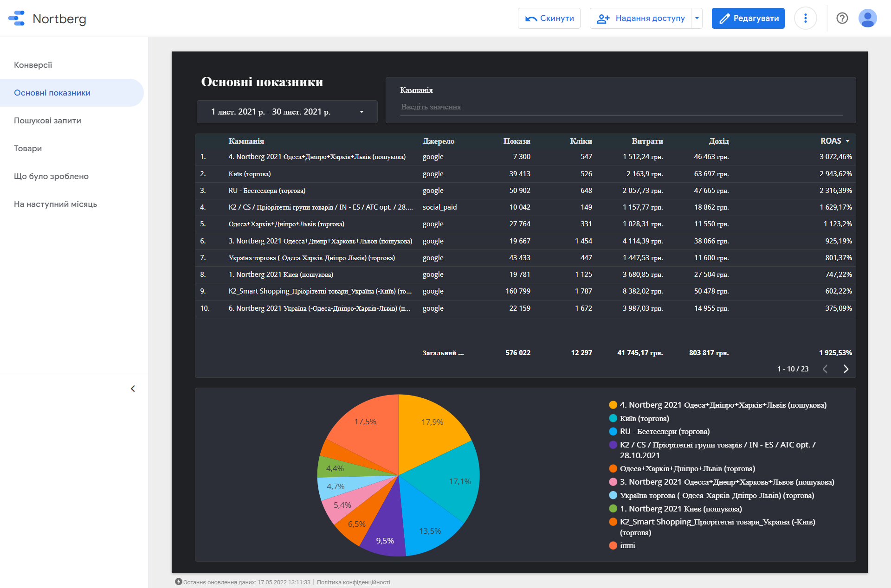Click the Кампанія filter input field

click(621, 107)
